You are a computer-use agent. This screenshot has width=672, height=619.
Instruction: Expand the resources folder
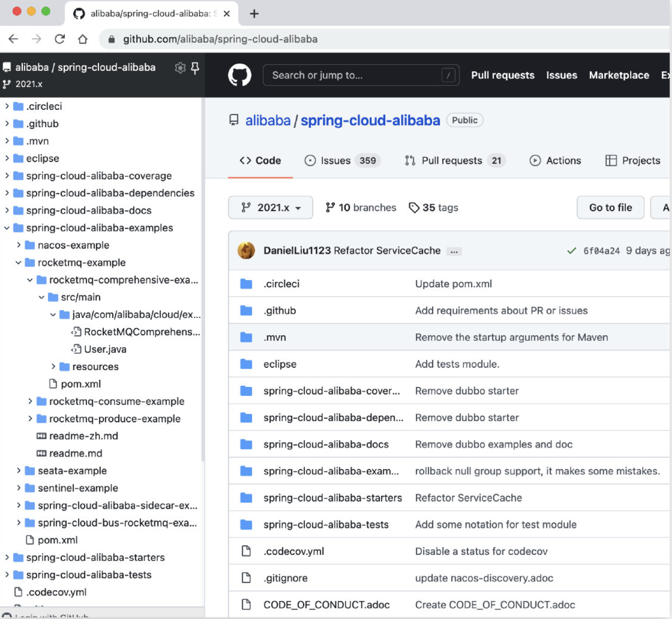pyautogui.click(x=53, y=367)
